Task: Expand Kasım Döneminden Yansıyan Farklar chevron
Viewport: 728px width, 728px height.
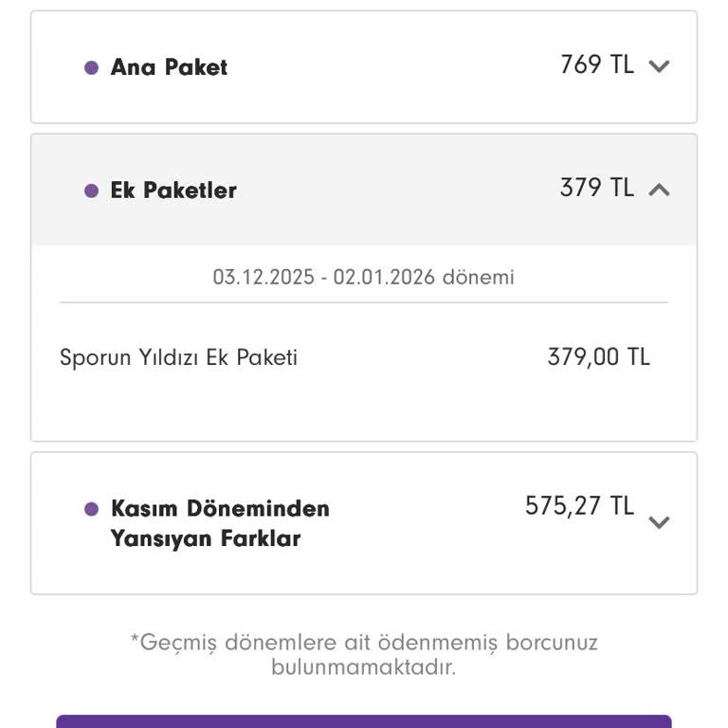Action: [659, 522]
